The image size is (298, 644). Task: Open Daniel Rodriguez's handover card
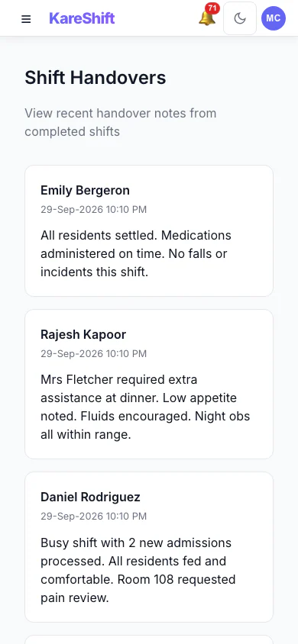(149, 547)
